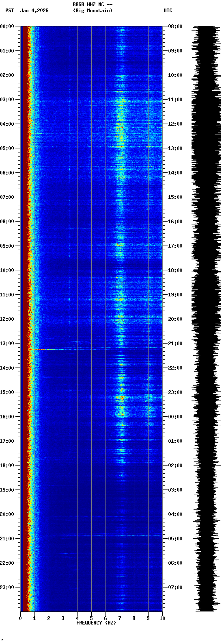Click the 8 Hz frequency tick label
Viewport: 224px width, 644px height.
pos(134,618)
